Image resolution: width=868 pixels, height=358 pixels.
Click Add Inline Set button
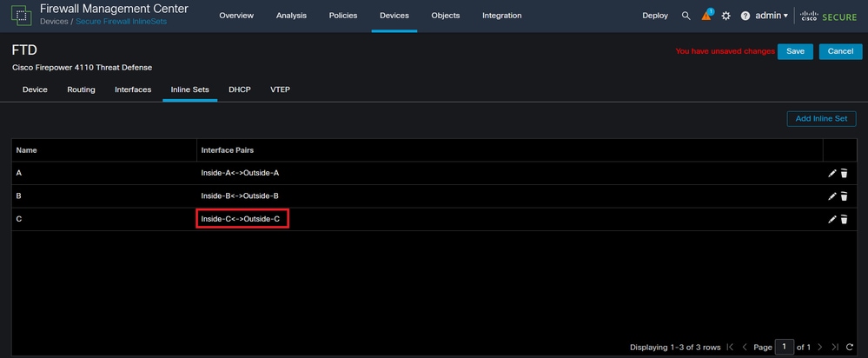click(x=821, y=118)
